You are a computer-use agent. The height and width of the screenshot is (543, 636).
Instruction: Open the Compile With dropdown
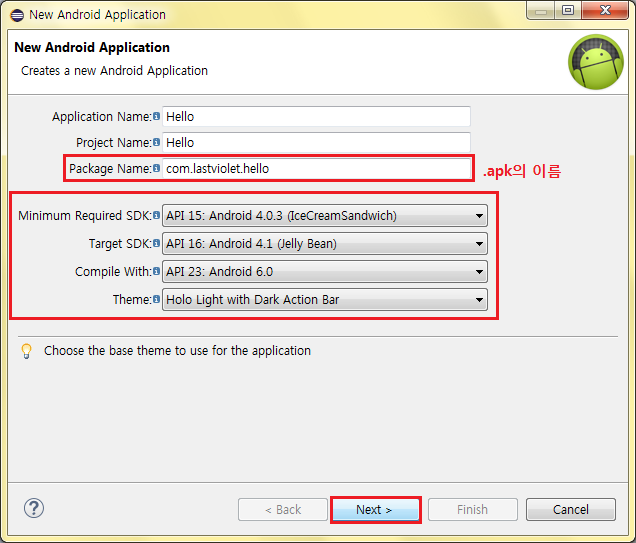(325, 271)
